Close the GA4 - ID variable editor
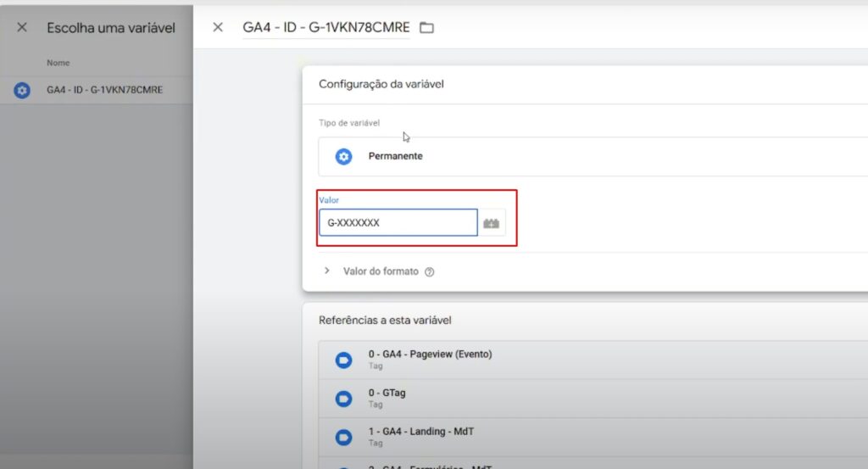The image size is (868, 469). 218,28
